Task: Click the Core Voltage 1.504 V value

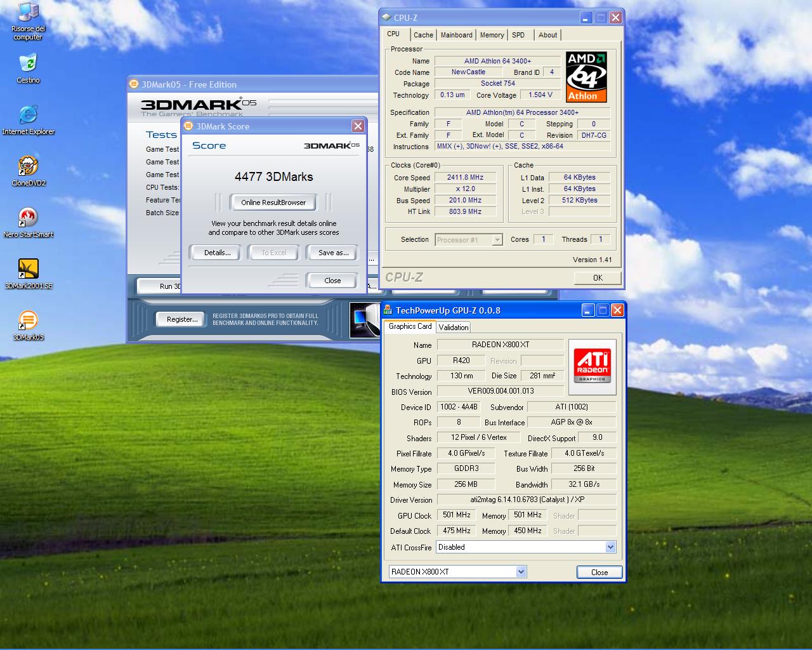Action: [540, 95]
